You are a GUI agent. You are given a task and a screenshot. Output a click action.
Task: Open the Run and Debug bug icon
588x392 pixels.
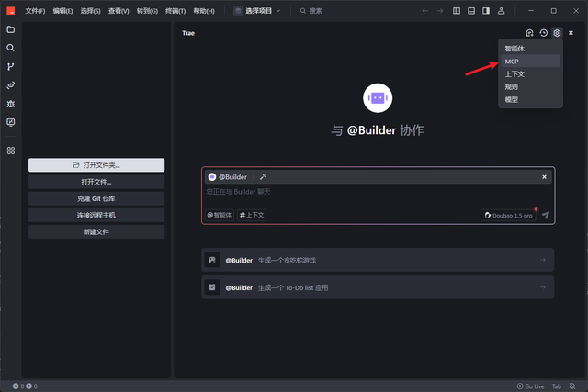click(x=10, y=104)
